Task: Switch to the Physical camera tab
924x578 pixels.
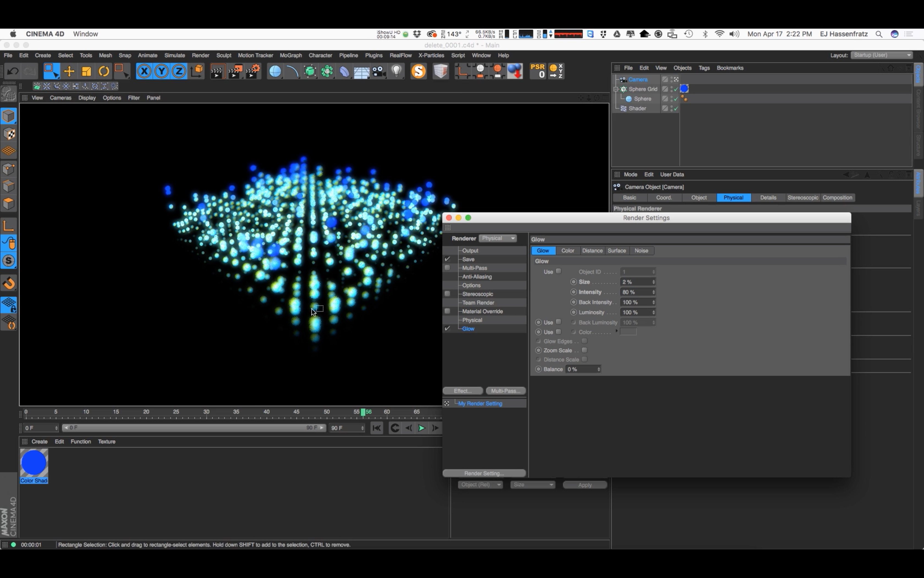Action: coord(733,198)
